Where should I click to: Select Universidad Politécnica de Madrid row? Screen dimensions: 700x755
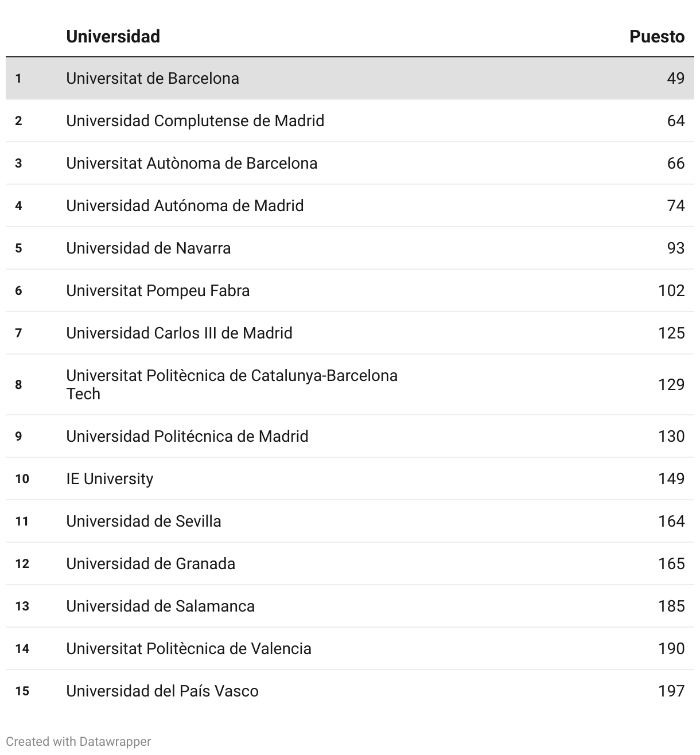[x=350, y=437]
